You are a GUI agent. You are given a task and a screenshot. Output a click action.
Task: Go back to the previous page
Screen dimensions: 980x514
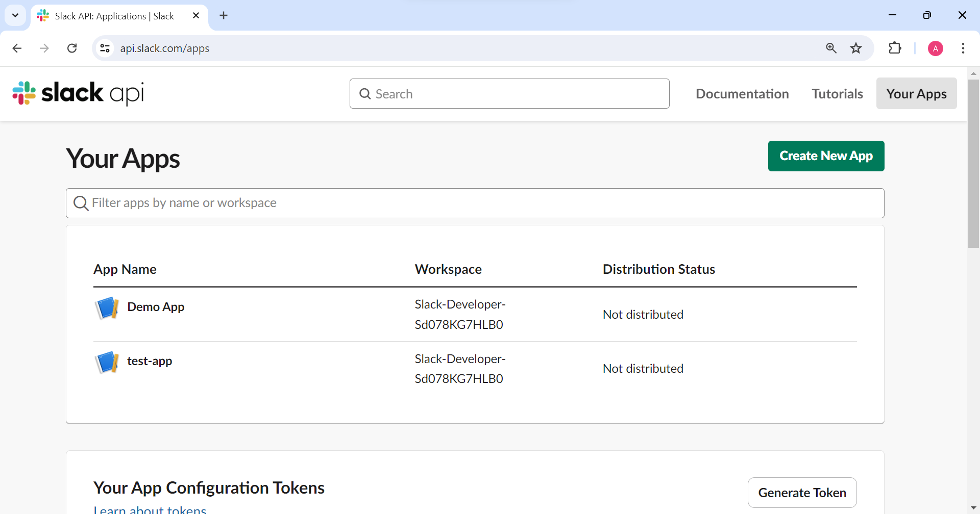click(17, 48)
